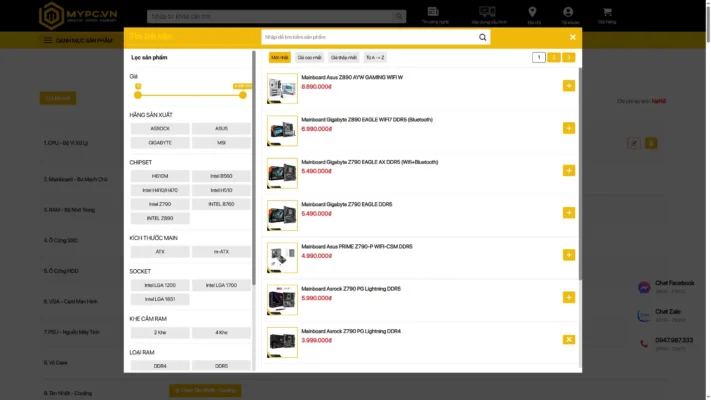This screenshot has width=711, height=400.
Task: Filter by Intel H510 chipset
Action: pyautogui.click(x=221, y=190)
